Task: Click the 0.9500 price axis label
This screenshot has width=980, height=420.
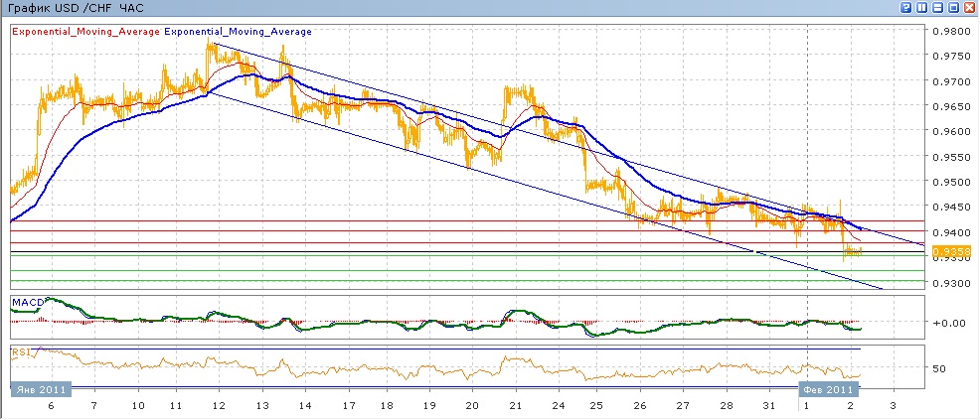Action: coord(950,183)
